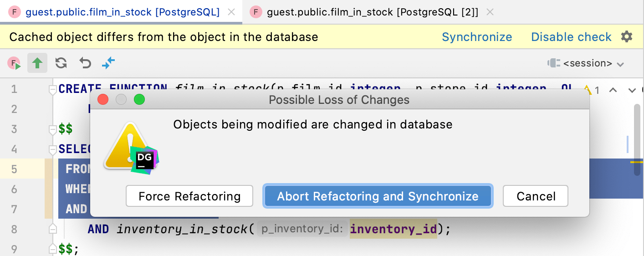
Task: Run the routine with the F play icon
Action: coord(14,63)
